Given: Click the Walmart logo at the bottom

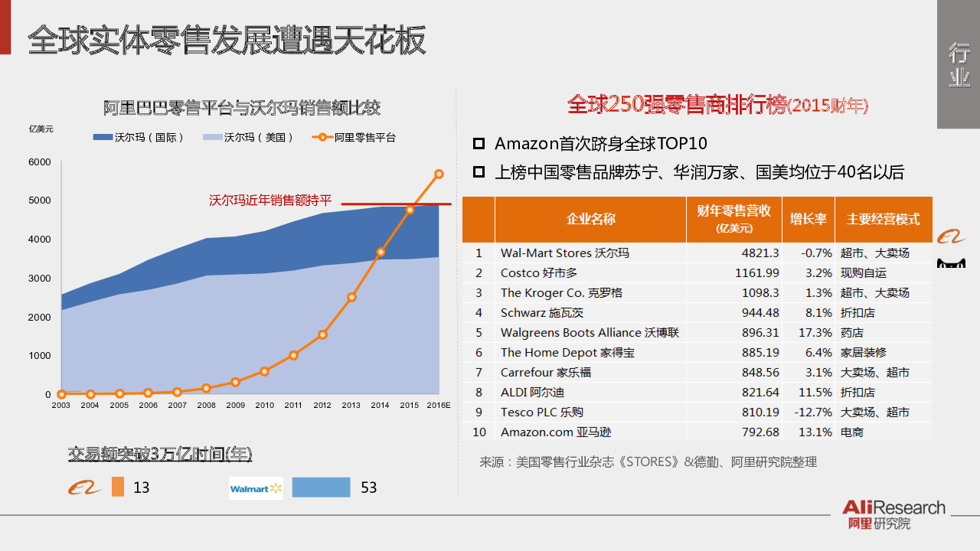Looking at the screenshot, I should click(x=256, y=488).
